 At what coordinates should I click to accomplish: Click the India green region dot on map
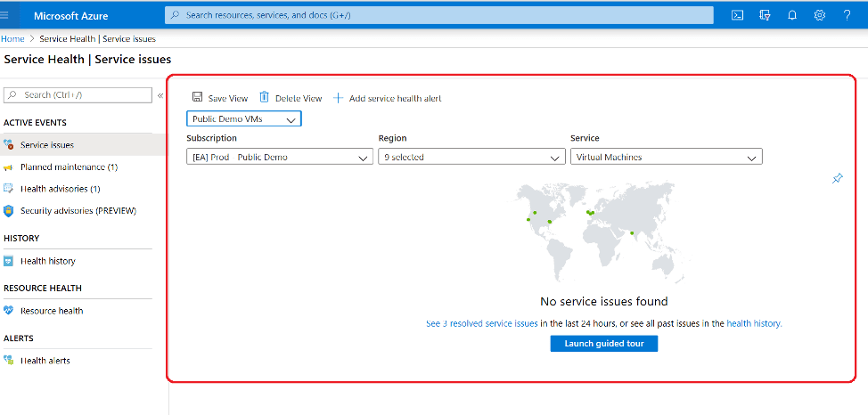(632, 233)
